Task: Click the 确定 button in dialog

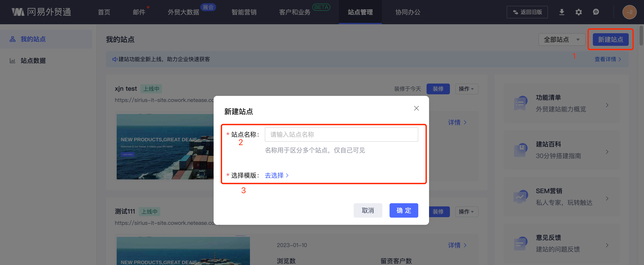Action: click(x=403, y=210)
